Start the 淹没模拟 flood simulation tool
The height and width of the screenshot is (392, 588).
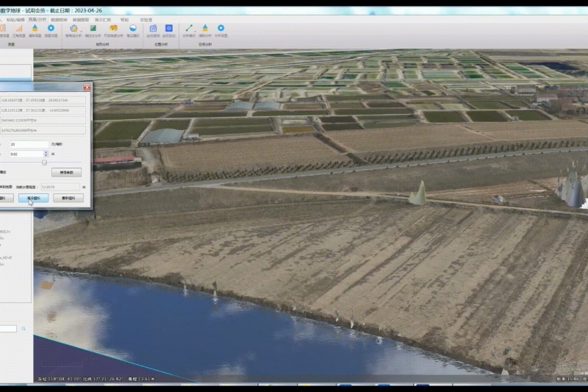tap(133, 29)
